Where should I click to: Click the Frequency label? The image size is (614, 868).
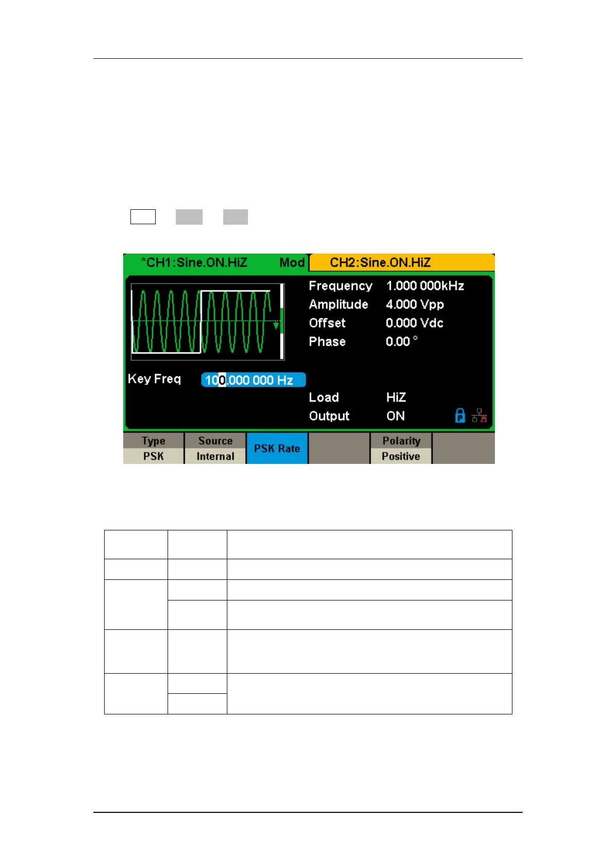[340, 286]
